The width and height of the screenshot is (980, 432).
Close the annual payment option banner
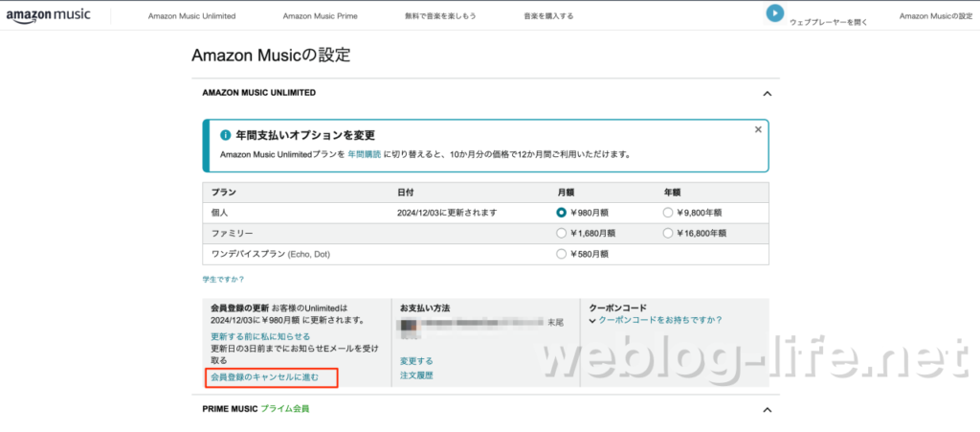coord(758,129)
